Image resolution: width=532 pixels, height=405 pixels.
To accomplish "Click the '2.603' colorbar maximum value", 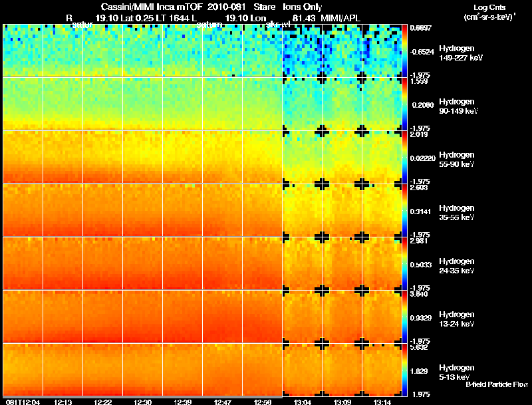I will point(419,188).
